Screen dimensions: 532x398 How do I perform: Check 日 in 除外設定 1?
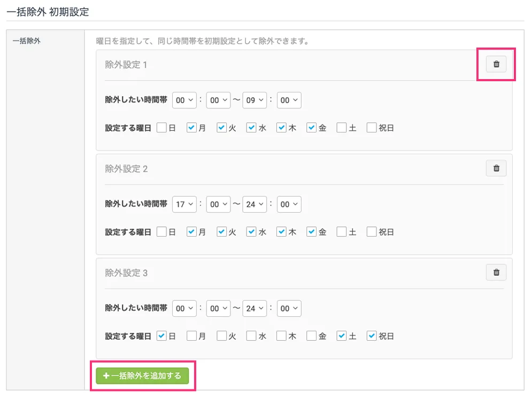tap(161, 128)
